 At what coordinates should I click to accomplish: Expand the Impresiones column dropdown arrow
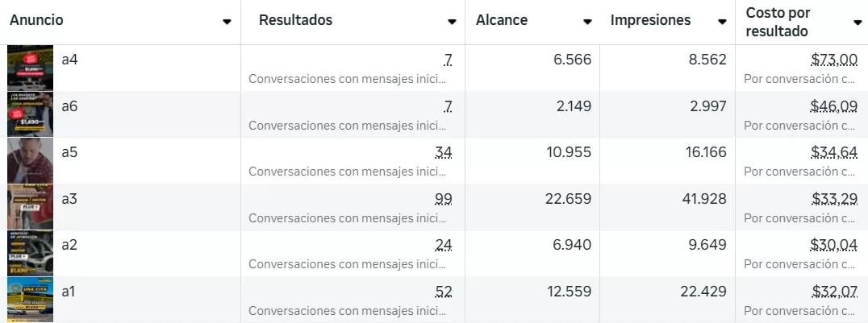[722, 22]
